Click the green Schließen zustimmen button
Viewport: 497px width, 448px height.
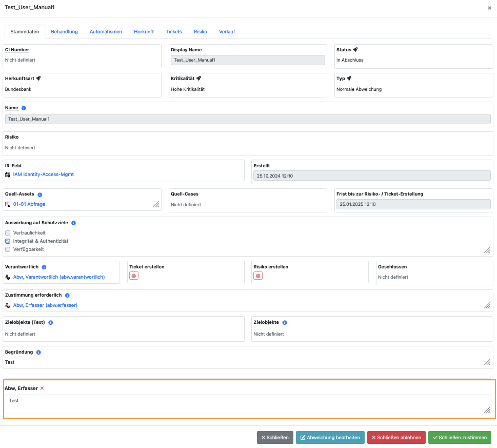[460, 438]
